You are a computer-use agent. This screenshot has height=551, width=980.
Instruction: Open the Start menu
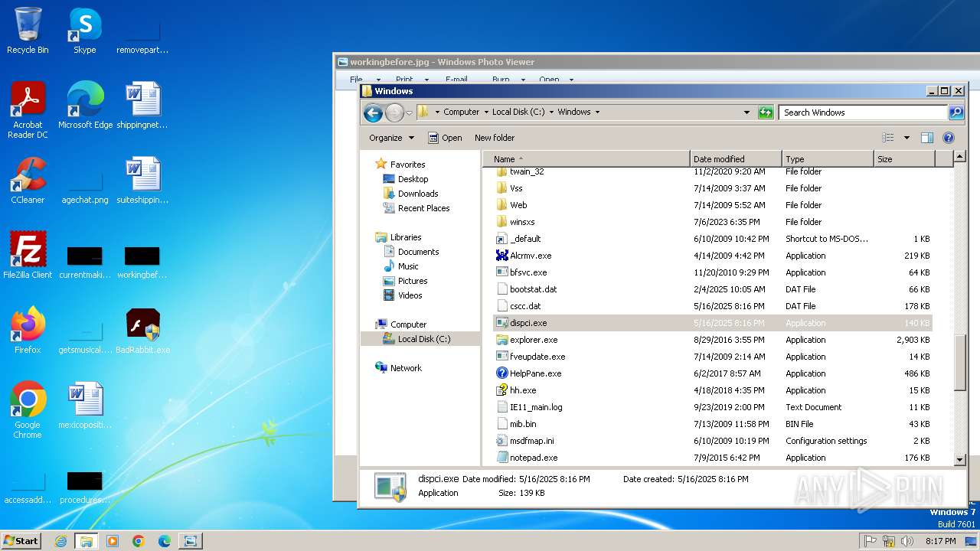(21, 541)
